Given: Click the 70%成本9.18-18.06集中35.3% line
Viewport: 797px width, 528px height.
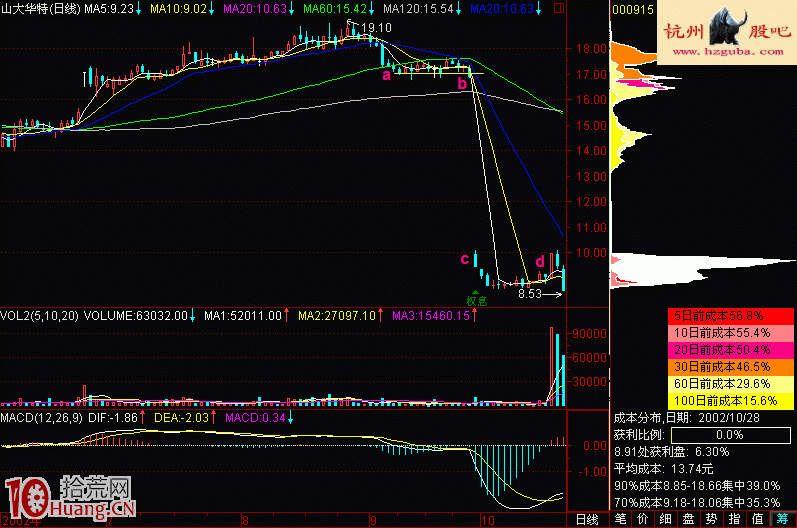Looking at the screenshot, I should [x=697, y=503].
